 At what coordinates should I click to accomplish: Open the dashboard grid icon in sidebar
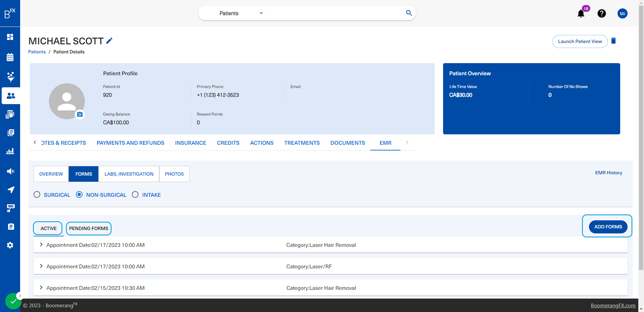(x=10, y=37)
